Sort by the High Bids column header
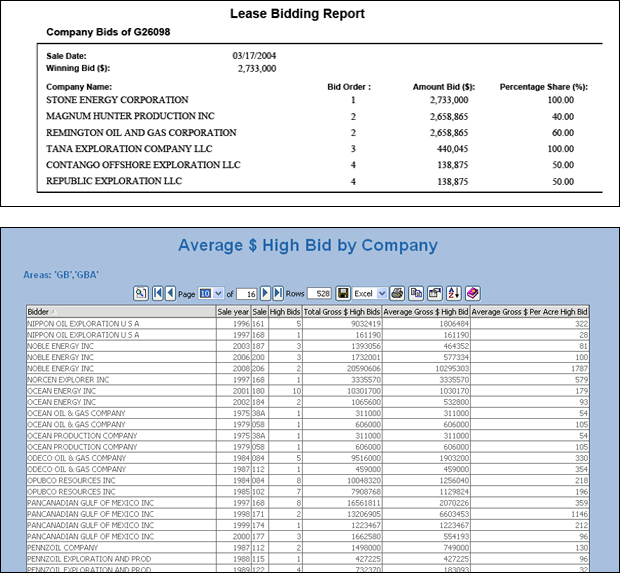 [285, 312]
